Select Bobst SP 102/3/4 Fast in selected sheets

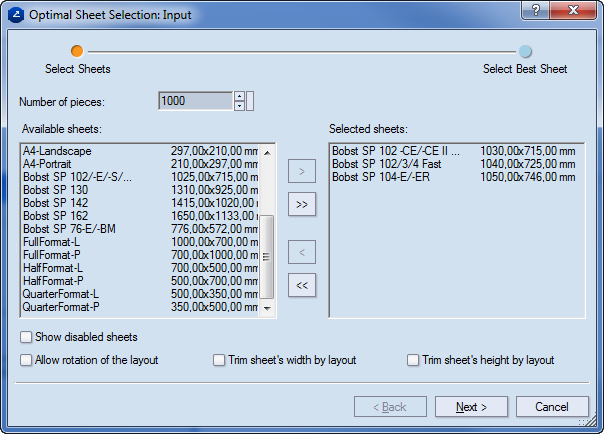[386, 164]
